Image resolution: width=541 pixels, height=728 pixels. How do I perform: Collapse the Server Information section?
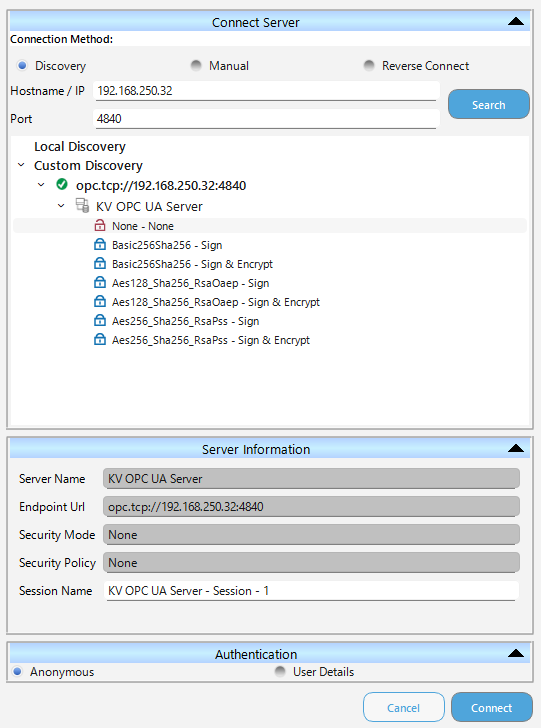[516, 448]
